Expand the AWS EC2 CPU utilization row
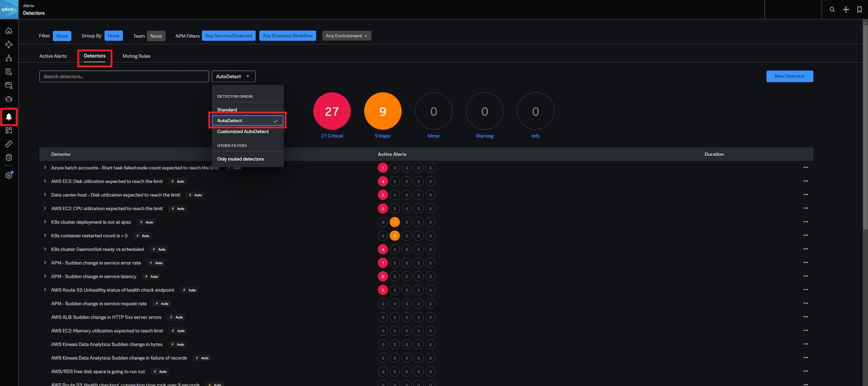Screen dimensions: 868x386 [45, 208]
